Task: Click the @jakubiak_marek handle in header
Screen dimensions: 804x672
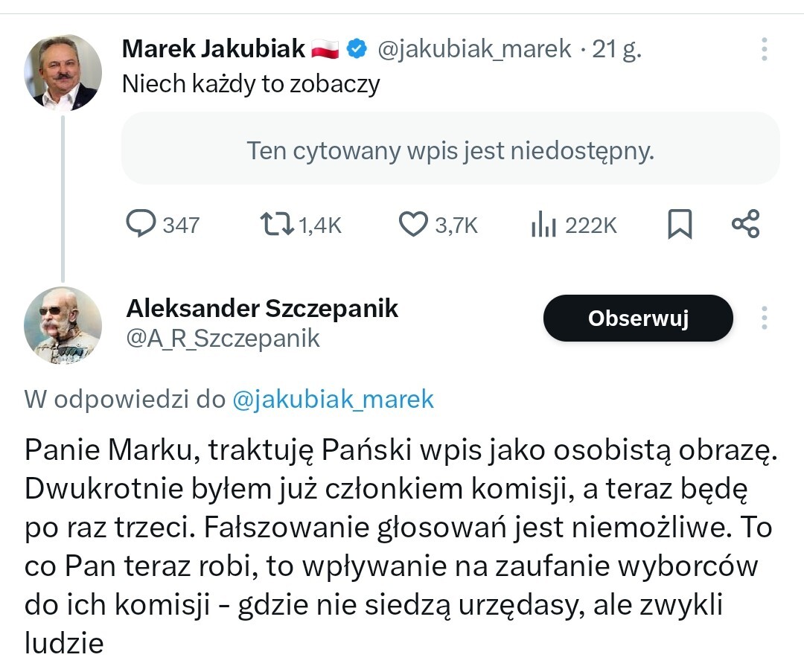Action: coord(474,49)
